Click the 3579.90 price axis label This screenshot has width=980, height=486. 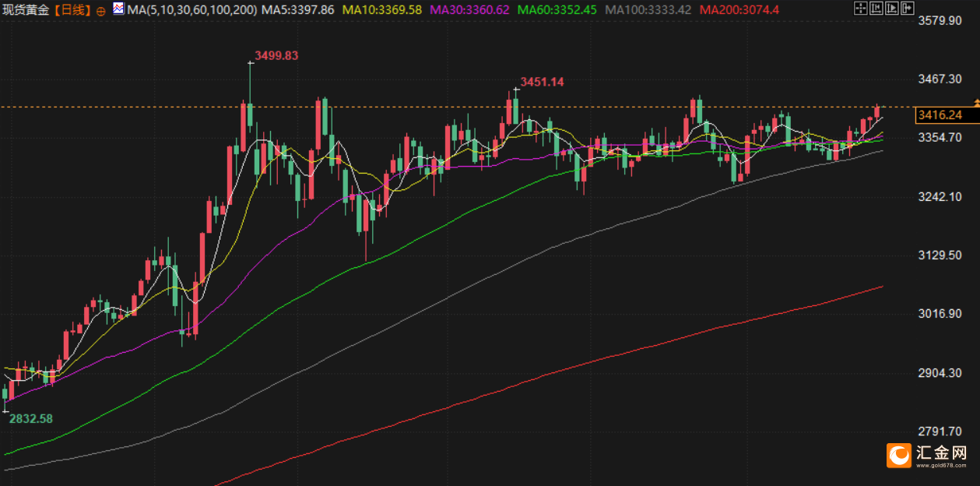(x=940, y=20)
